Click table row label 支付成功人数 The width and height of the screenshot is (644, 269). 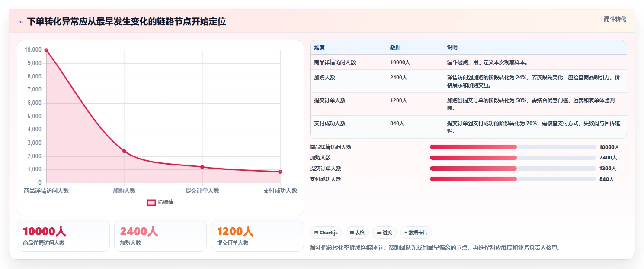point(330,123)
